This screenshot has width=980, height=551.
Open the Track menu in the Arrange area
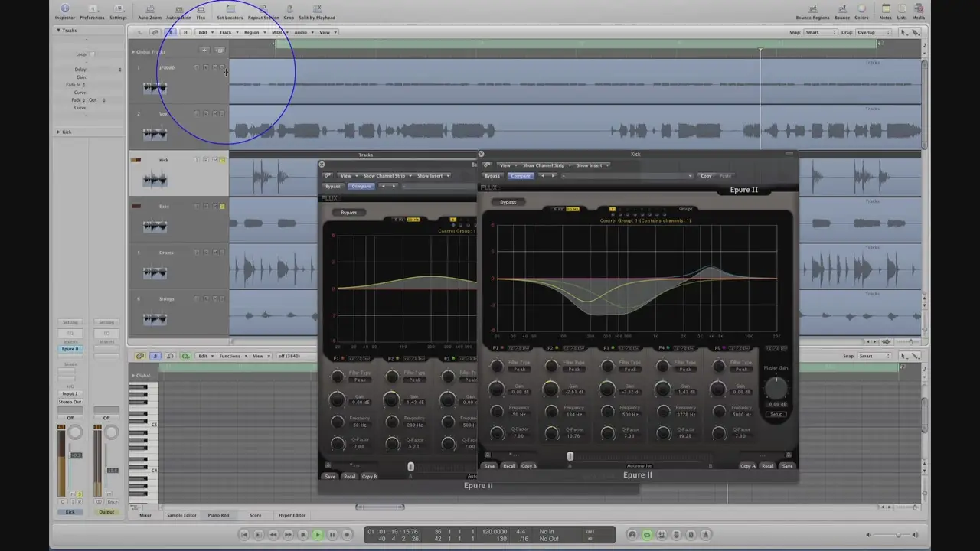pos(227,32)
